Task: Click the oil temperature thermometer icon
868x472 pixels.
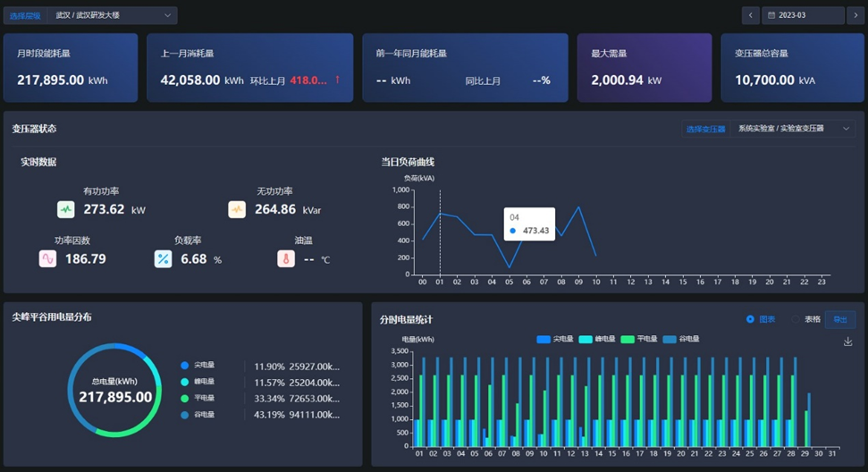Action: click(x=286, y=259)
